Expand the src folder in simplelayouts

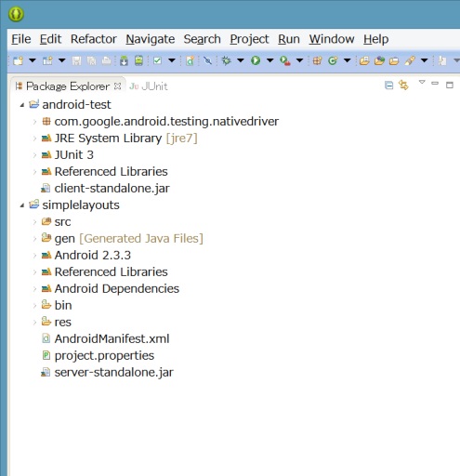click(34, 222)
